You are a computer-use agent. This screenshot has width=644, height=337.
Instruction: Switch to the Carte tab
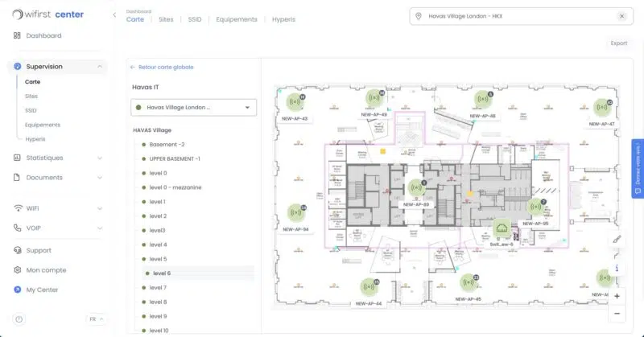click(x=135, y=19)
